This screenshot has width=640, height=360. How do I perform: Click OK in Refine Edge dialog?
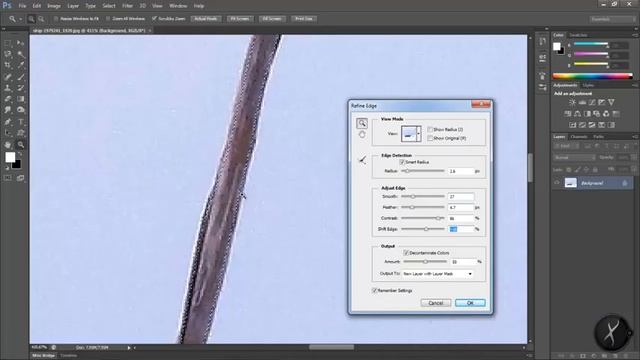coord(470,303)
